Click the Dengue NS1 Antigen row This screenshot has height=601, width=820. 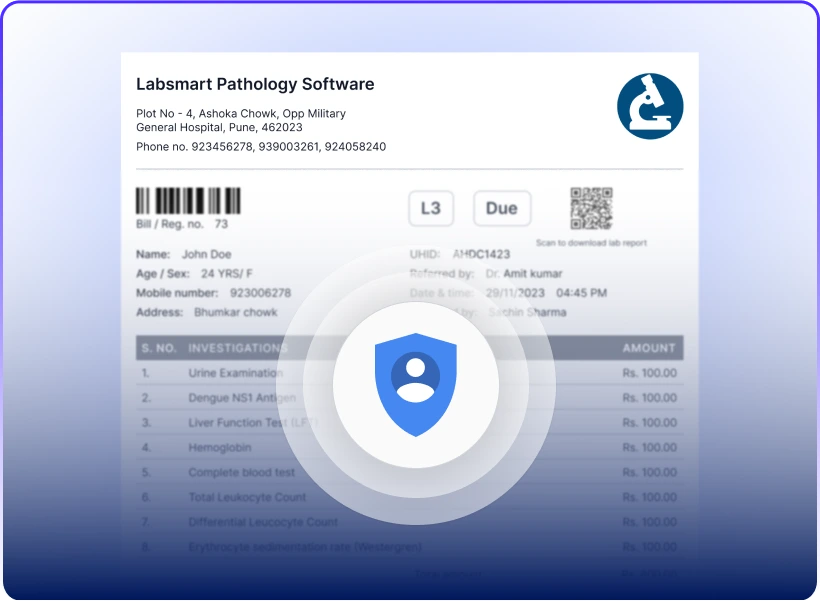point(409,398)
